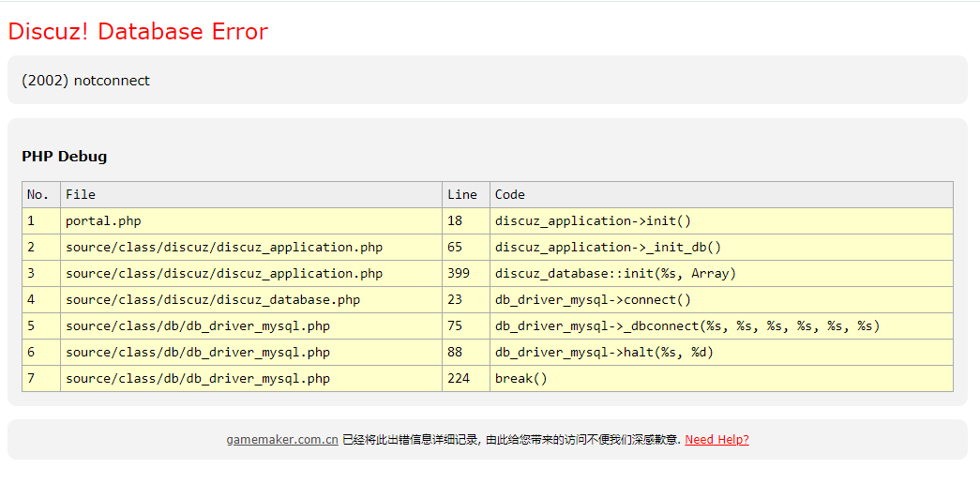Click the discuz_database::init(%s, Array) cell

615,274
